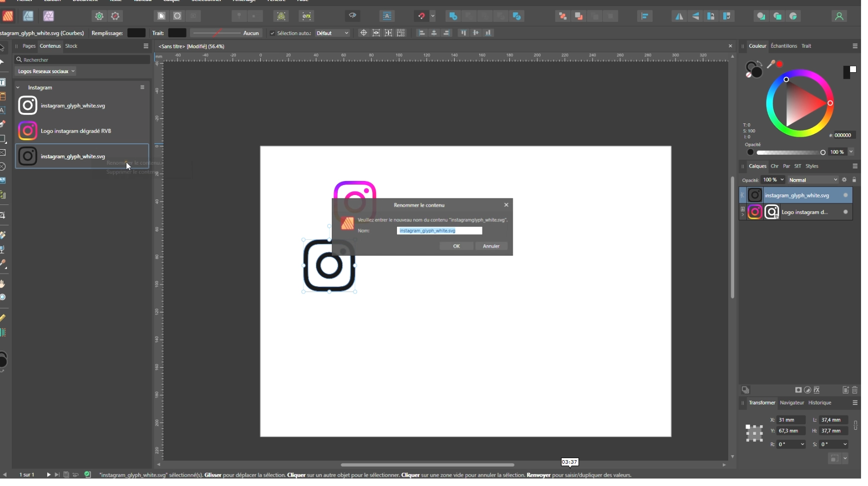Click the lock layer padlock icon
This screenshot has width=868, height=486.
[x=854, y=180]
